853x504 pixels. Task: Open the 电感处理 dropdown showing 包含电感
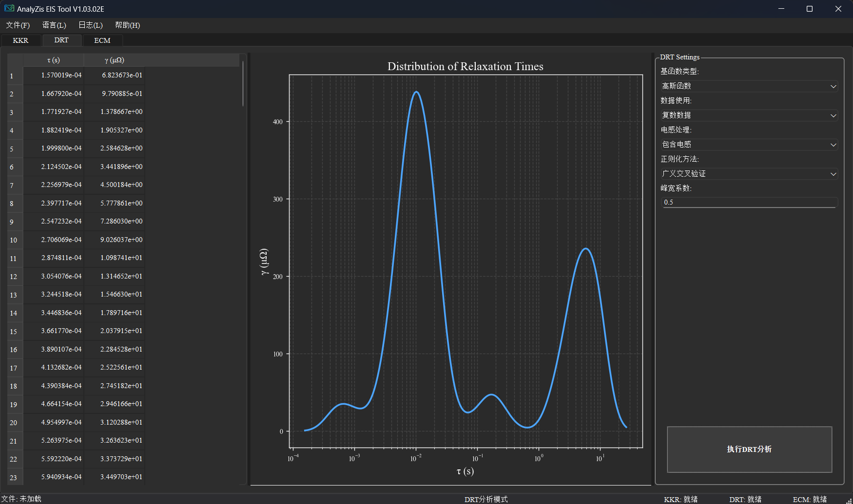coord(749,145)
